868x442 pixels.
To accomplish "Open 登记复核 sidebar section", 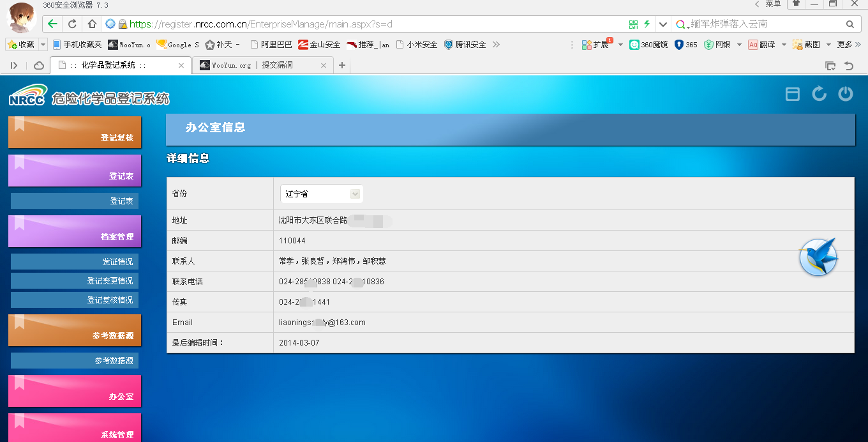I will pyautogui.click(x=75, y=132).
